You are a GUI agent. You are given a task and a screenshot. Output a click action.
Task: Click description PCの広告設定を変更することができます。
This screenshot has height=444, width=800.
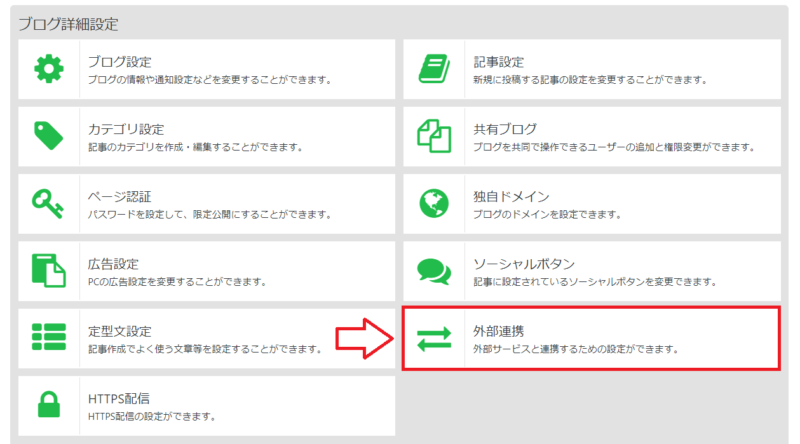(x=177, y=282)
